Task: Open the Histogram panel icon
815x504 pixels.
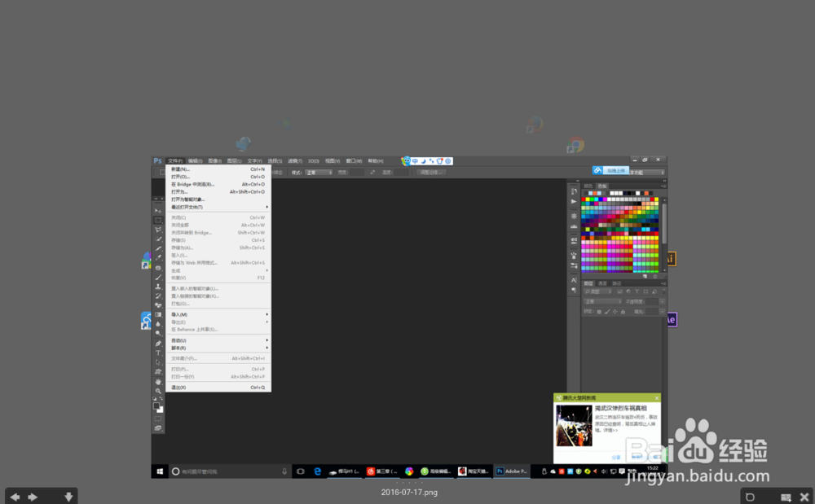Action: (574, 226)
